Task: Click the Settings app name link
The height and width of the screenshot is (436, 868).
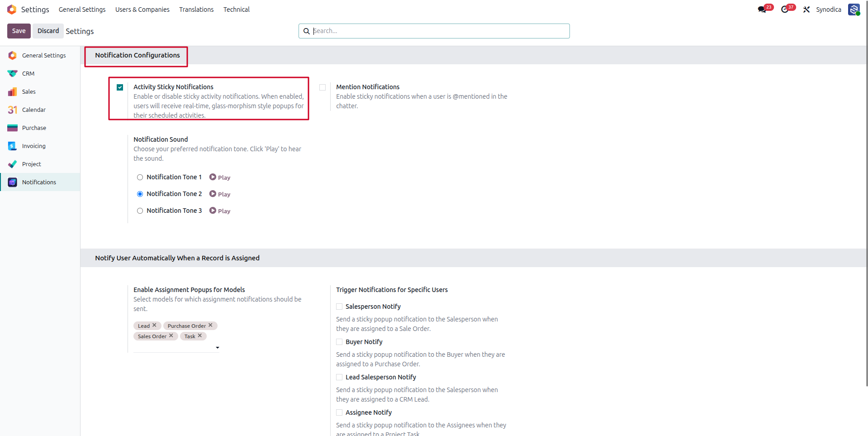Action: pyautogui.click(x=35, y=10)
